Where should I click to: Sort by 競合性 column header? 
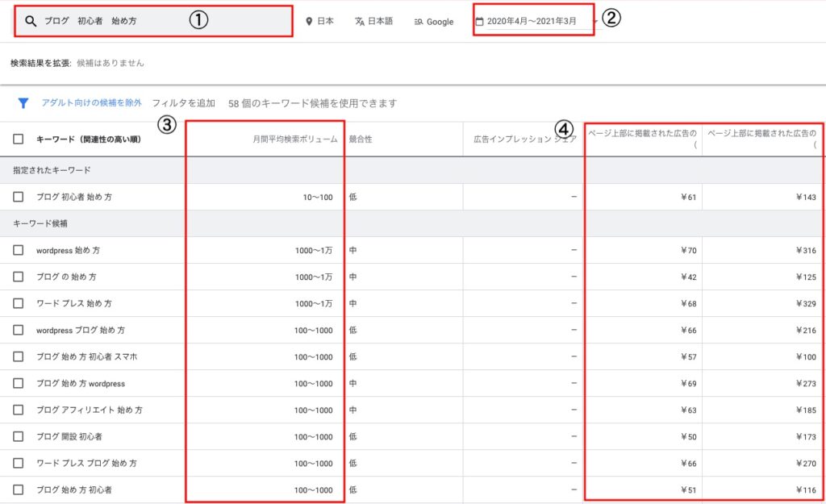[x=361, y=139]
